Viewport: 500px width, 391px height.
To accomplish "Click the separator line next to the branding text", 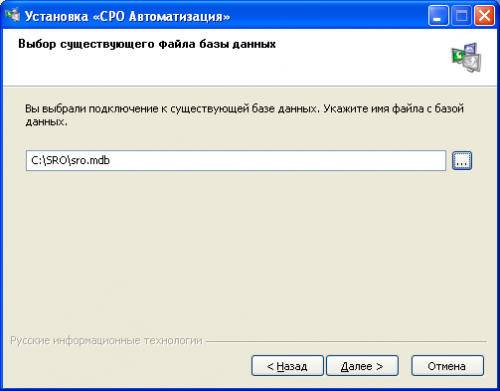I will pos(347,341).
